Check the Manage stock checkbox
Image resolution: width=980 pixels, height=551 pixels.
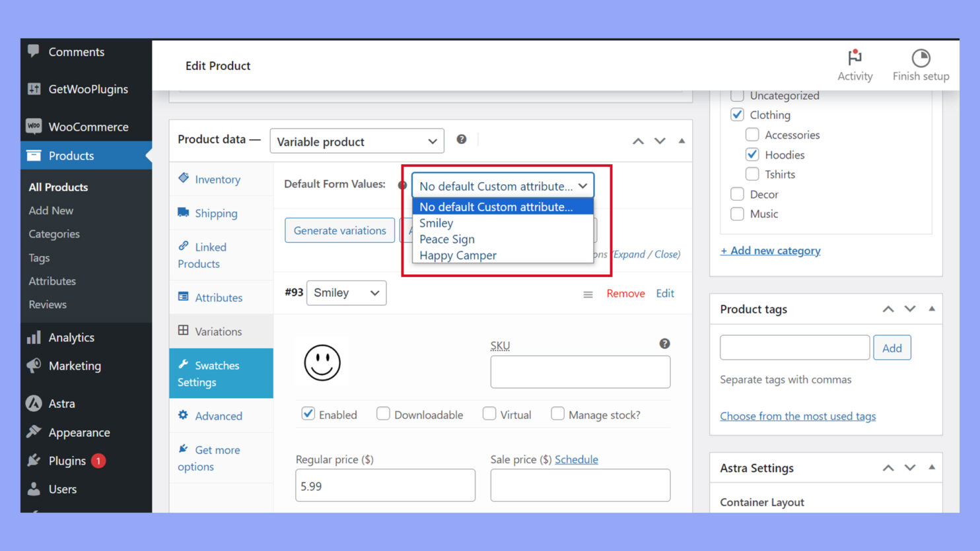coord(557,413)
